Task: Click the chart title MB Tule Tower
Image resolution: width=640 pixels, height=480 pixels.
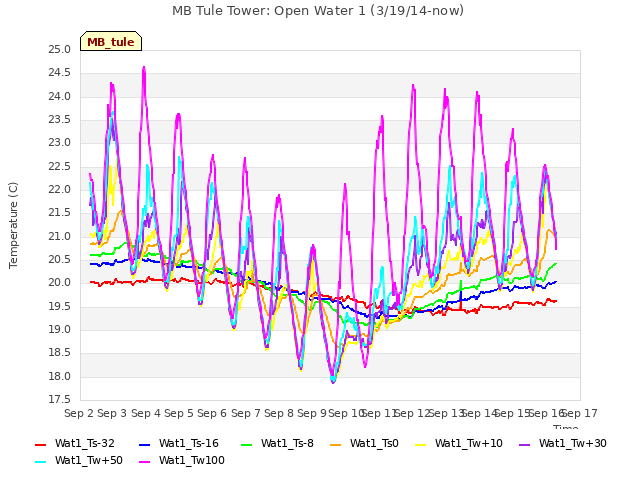Action: point(318,11)
